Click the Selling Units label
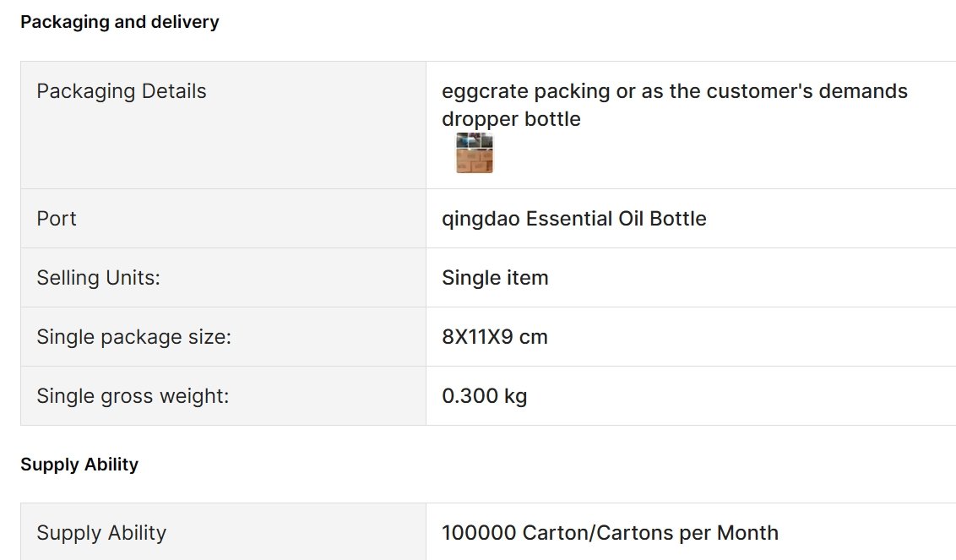956x560 pixels. [x=98, y=278]
